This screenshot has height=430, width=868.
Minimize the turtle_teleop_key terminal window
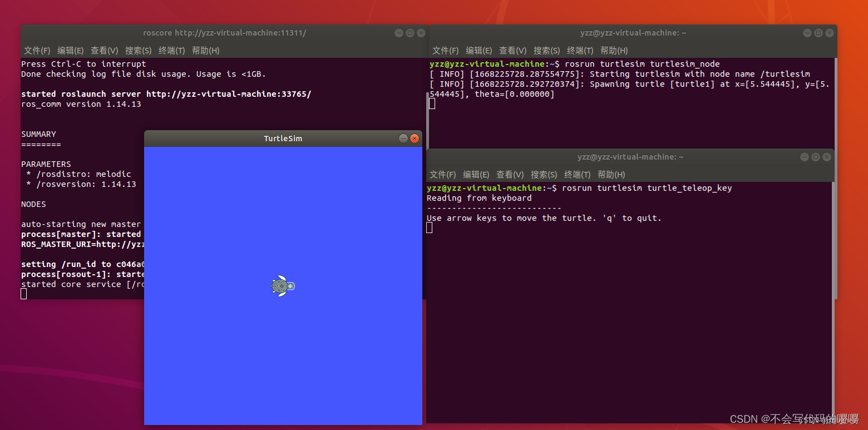805,157
